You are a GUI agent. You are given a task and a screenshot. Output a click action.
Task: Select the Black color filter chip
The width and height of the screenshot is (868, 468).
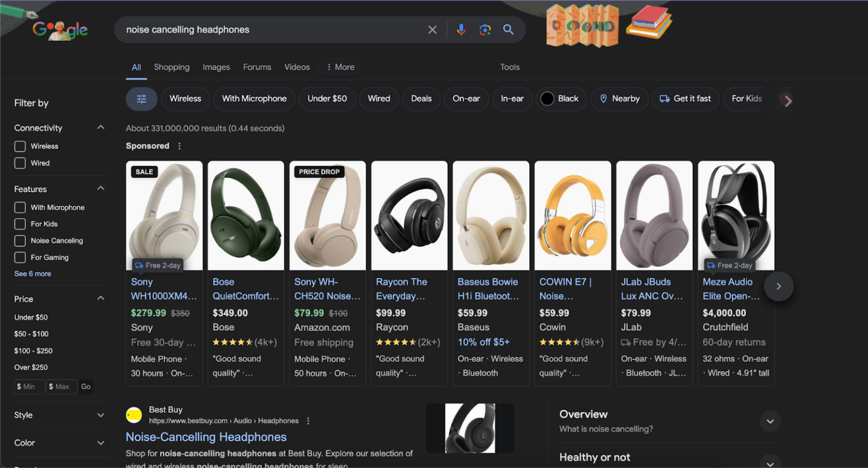coord(561,98)
